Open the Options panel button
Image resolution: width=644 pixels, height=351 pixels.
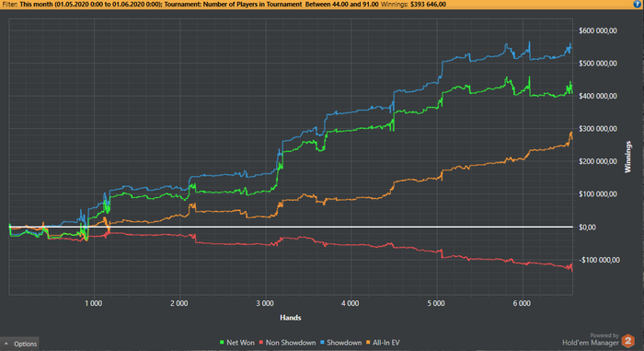click(x=19, y=344)
